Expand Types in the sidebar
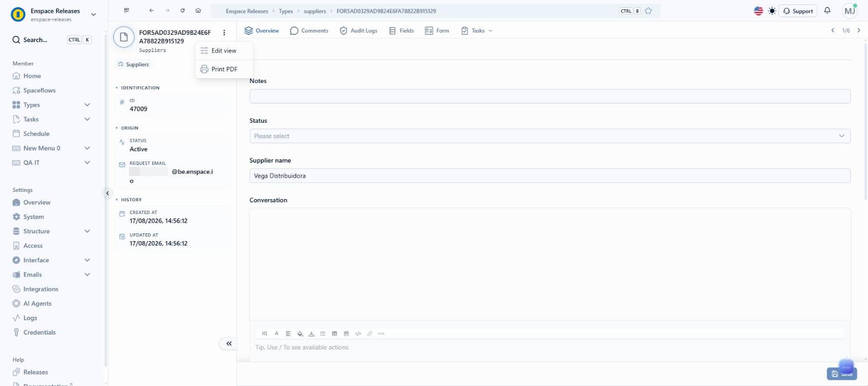868x386 pixels. click(87, 105)
